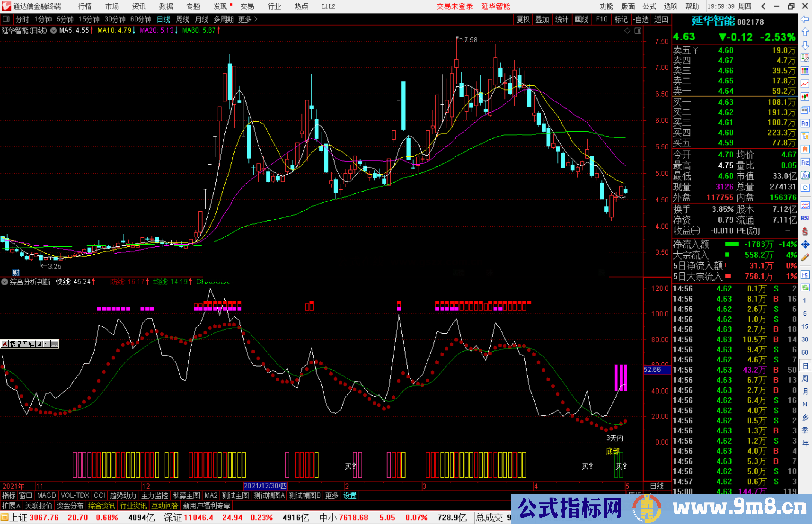Select the 1-minute period in right sidebar

(804, 301)
